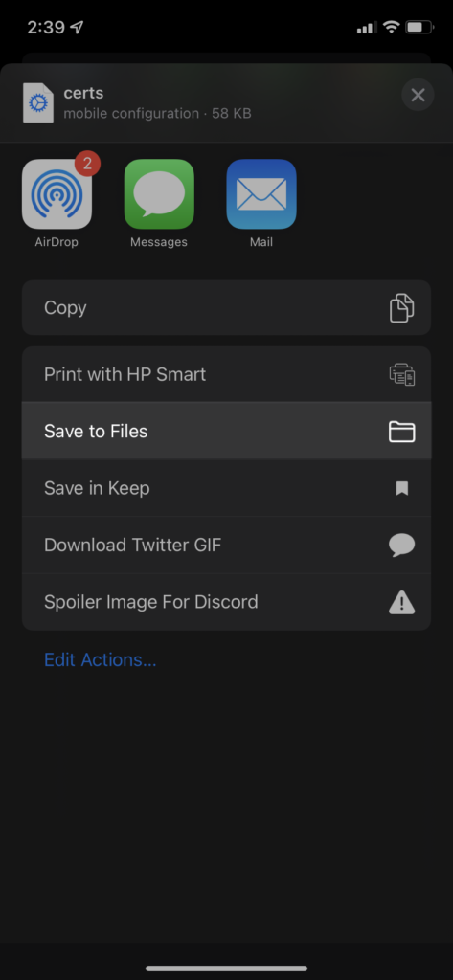Screen dimensions: 453x980
Task: Tap the warning triangle Discord spoiler icon
Action: pos(401,603)
